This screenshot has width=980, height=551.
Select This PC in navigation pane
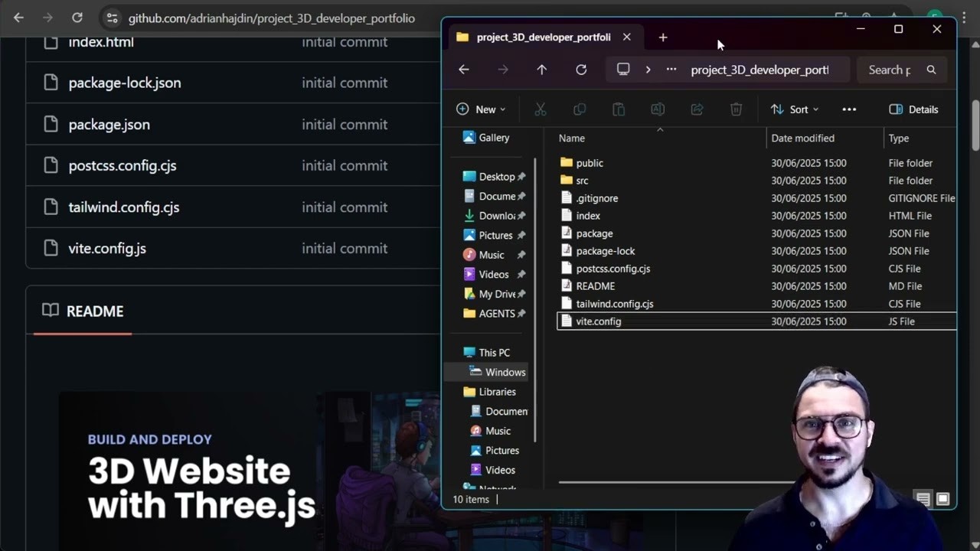point(488,353)
